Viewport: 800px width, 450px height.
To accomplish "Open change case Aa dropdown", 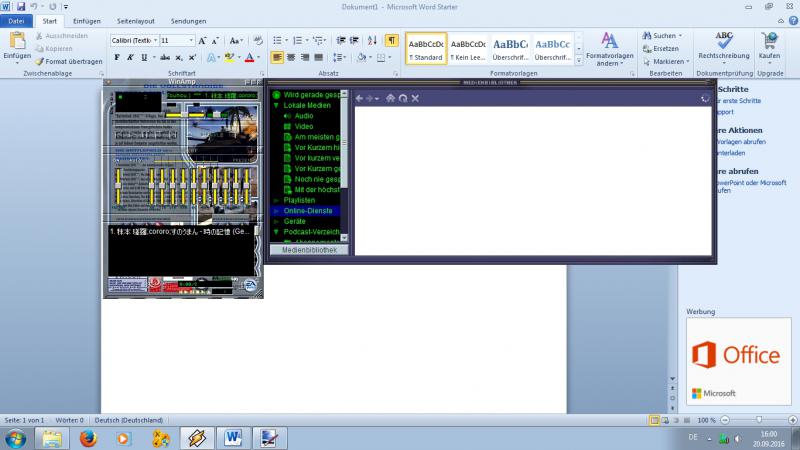I will (236, 40).
